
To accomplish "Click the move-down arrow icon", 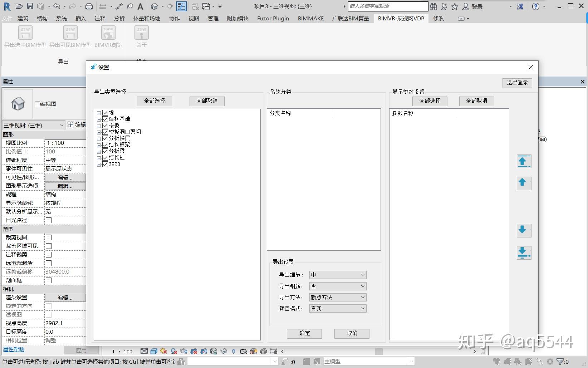I will [524, 230].
